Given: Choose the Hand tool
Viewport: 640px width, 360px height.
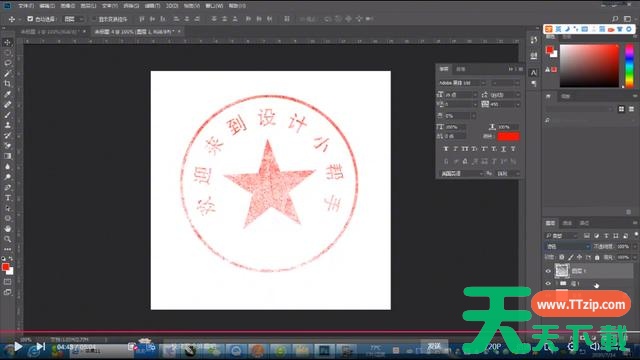Looking at the screenshot, I should click(x=8, y=229).
